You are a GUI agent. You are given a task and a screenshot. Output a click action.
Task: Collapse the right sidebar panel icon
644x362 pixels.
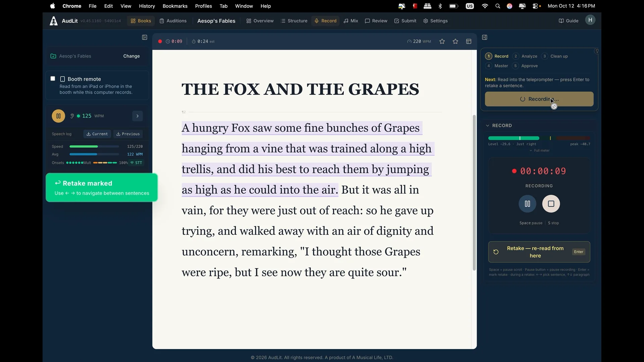click(485, 38)
